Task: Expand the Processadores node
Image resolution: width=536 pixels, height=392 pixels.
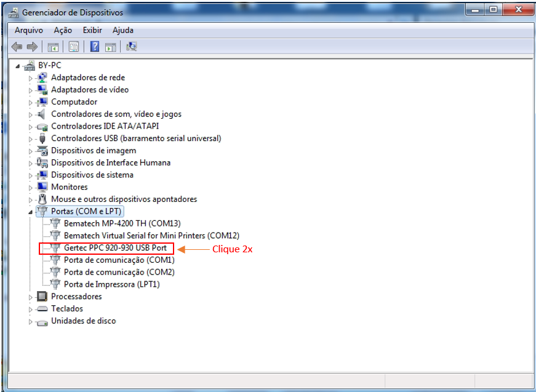Action: 30,297
